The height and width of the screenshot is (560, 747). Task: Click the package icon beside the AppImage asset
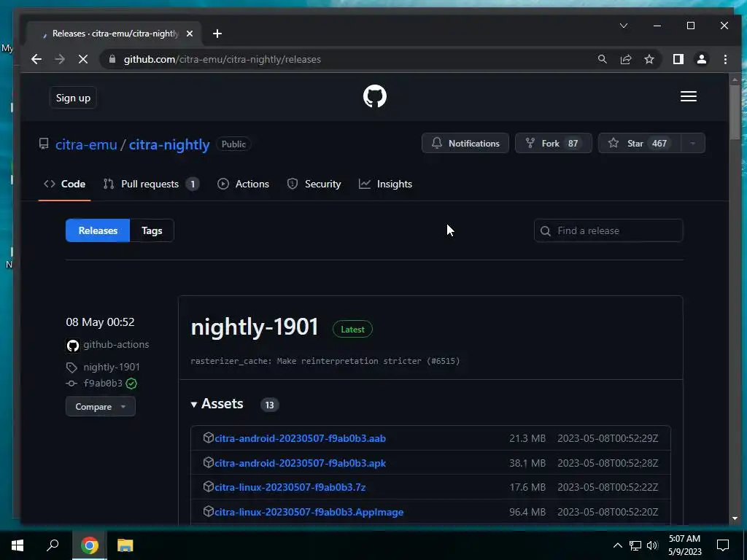pos(208,511)
